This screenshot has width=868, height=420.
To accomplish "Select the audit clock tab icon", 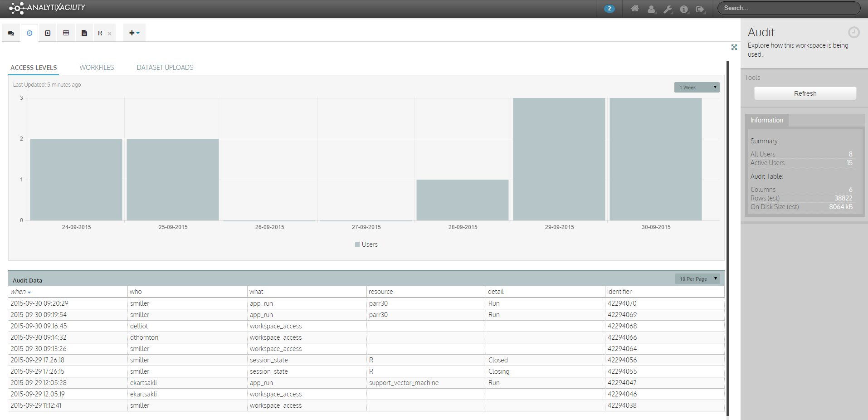I will 29,33.
